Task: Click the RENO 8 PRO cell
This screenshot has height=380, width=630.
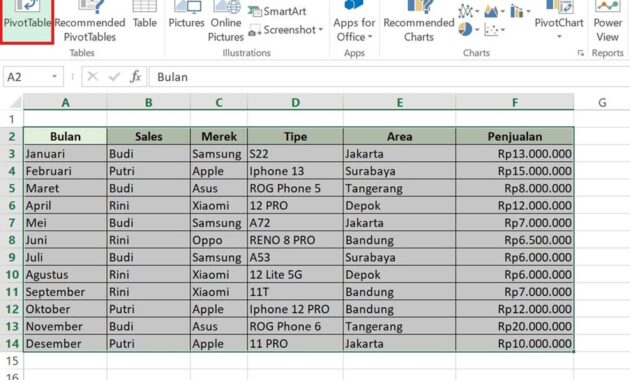Action: click(x=295, y=240)
